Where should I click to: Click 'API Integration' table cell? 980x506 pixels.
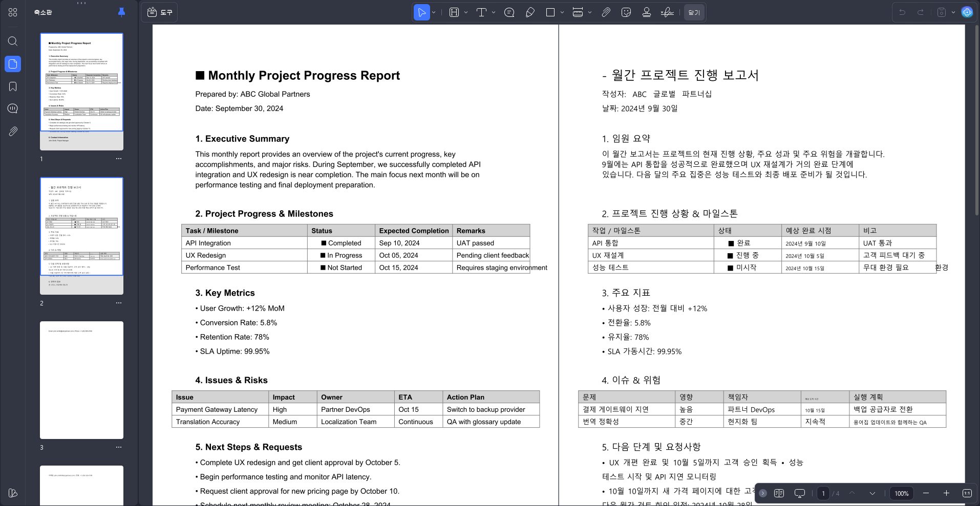pyautogui.click(x=245, y=243)
